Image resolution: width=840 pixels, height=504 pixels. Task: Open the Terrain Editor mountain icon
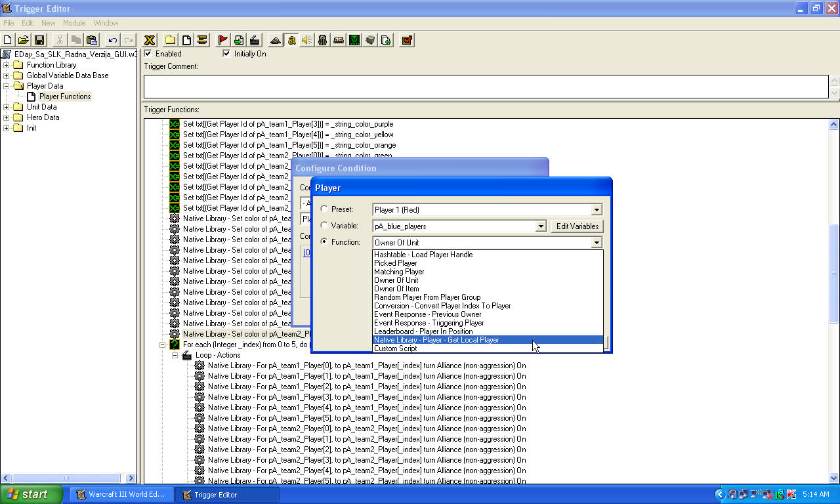coord(276,40)
